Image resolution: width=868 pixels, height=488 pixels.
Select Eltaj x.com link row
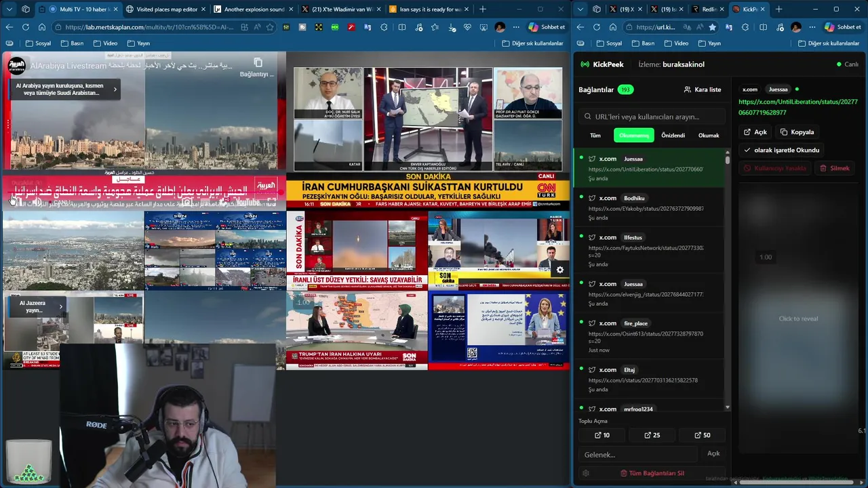coord(650,379)
